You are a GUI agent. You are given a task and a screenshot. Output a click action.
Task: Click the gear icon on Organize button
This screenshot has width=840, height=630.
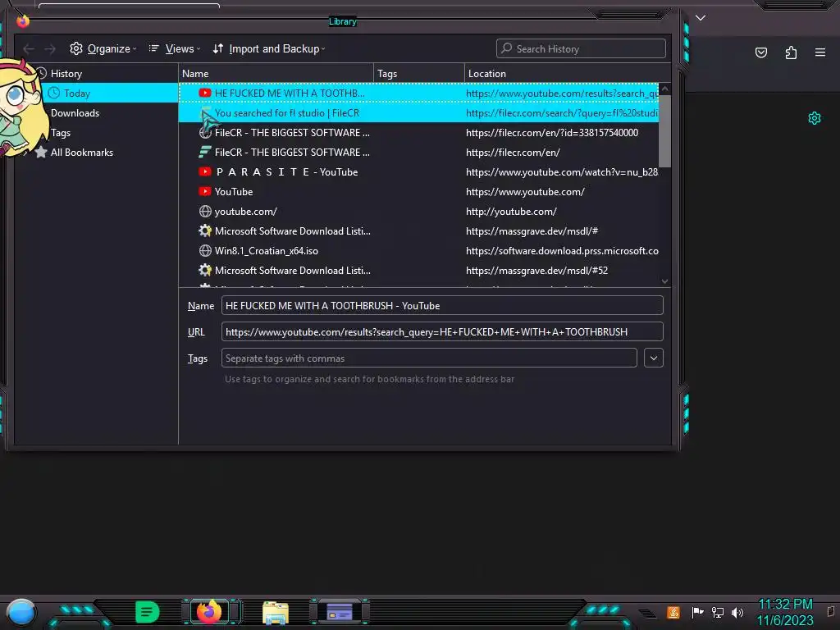76,48
